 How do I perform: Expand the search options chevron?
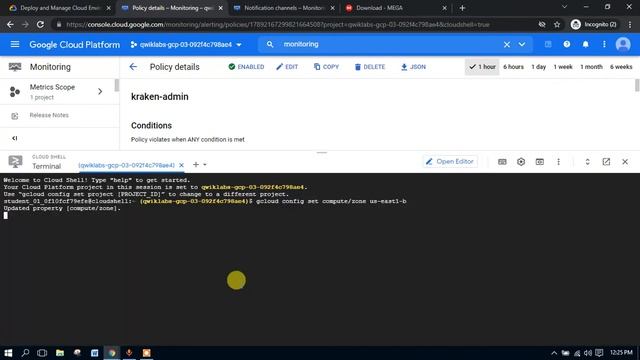coord(522,44)
